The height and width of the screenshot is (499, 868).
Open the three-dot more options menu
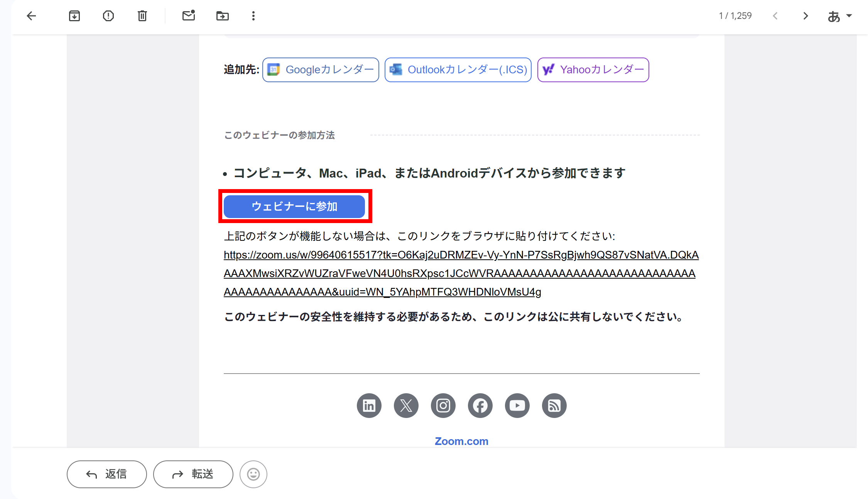click(253, 16)
